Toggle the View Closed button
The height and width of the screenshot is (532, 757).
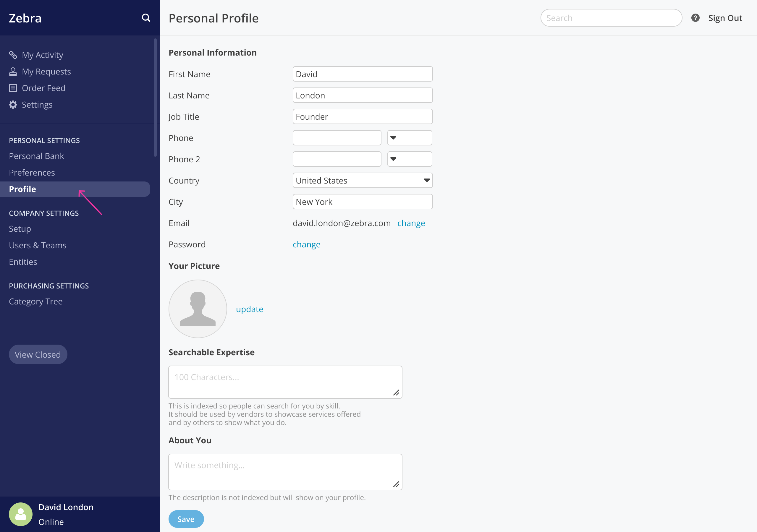(x=38, y=354)
